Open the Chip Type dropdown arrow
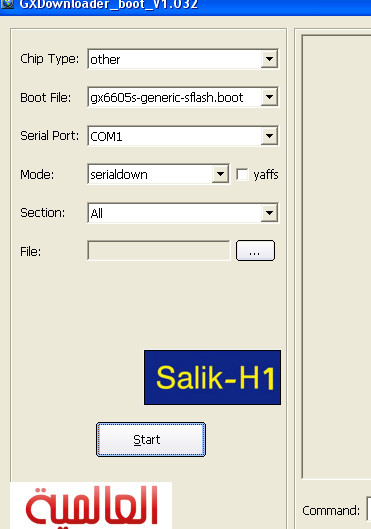This screenshot has height=529, width=371. (269, 59)
